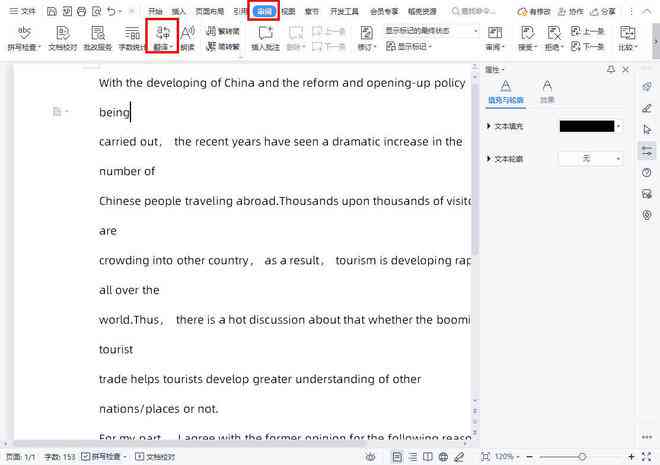Open the 120% zoom level dropdown
660x465 pixels.
coord(507,457)
